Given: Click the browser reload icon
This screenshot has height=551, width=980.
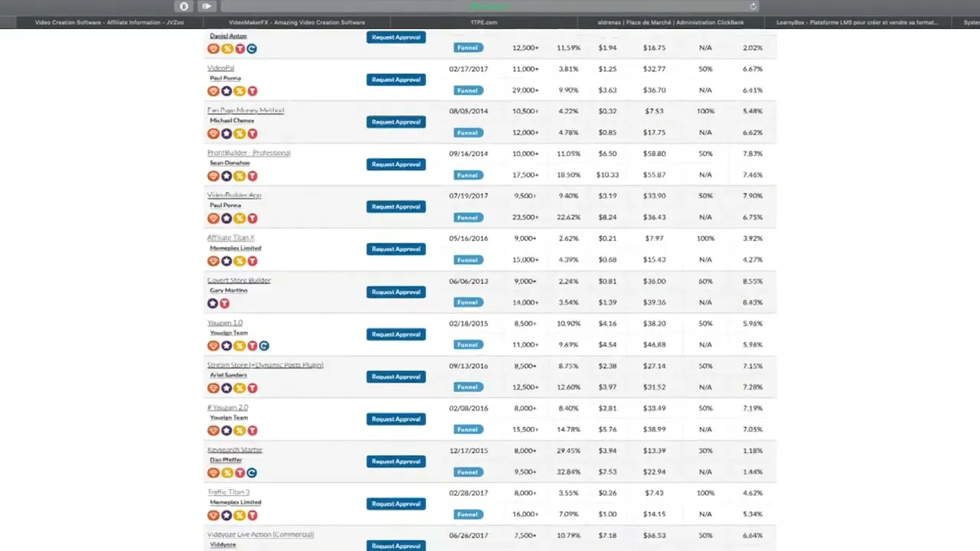Looking at the screenshot, I should (x=753, y=6).
